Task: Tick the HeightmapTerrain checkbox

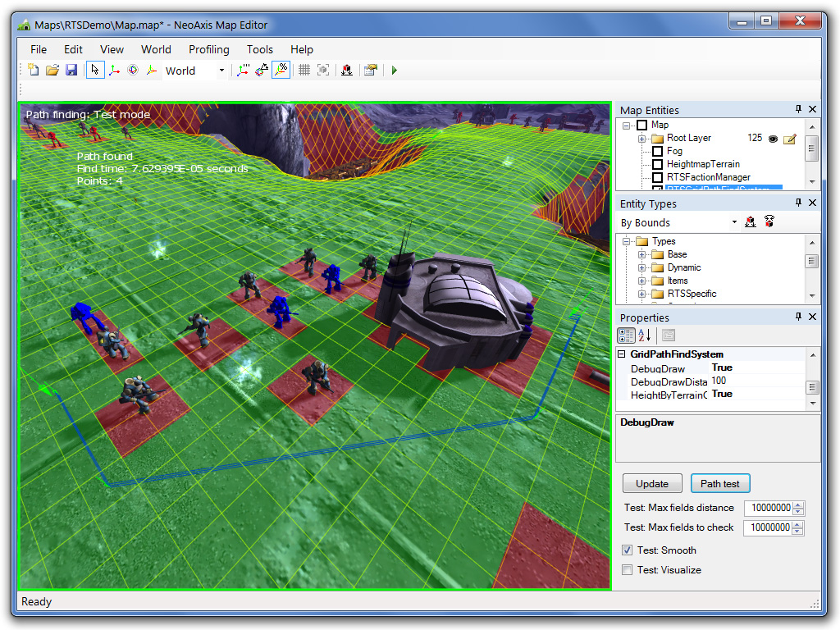Action: [657, 164]
